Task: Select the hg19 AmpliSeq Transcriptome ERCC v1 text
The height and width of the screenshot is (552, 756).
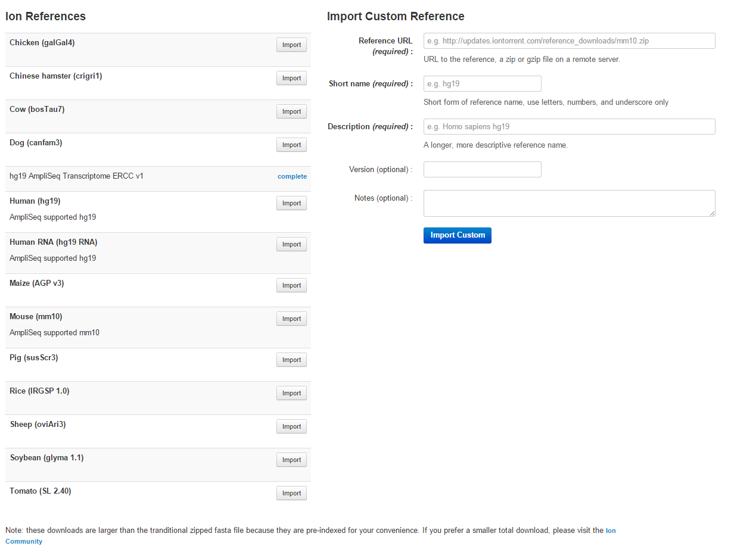Action: point(76,176)
